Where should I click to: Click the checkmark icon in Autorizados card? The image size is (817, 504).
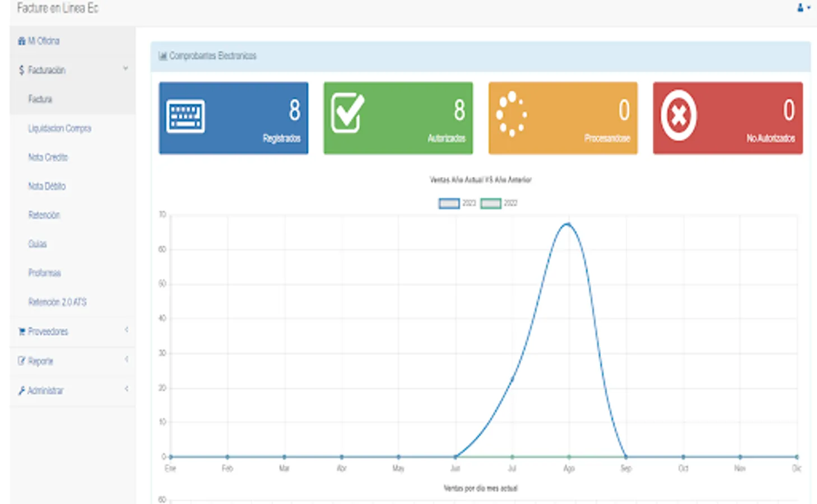pos(347,113)
